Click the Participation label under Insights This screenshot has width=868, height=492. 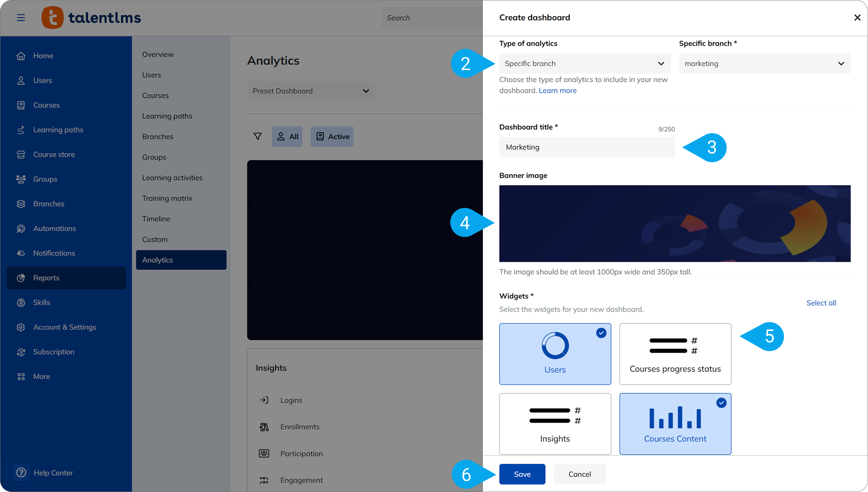tap(301, 454)
